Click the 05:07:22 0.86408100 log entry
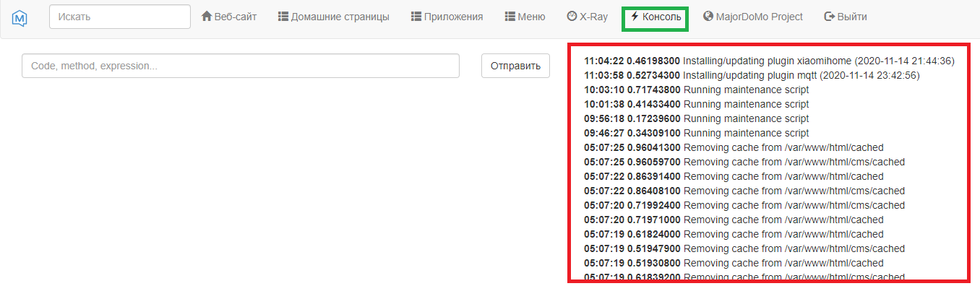The width and height of the screenshot is (980, 286). point(744,191)
